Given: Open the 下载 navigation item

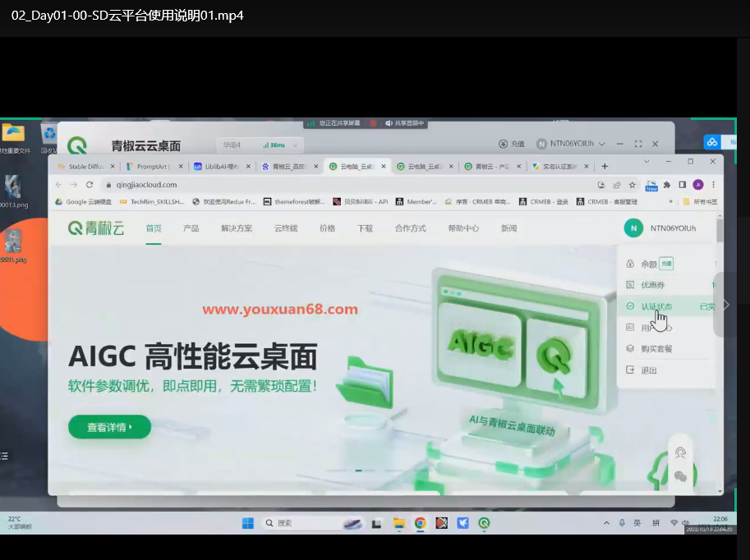Looking at the screenshot, I should pyautogui.click(x=365, y=228).
